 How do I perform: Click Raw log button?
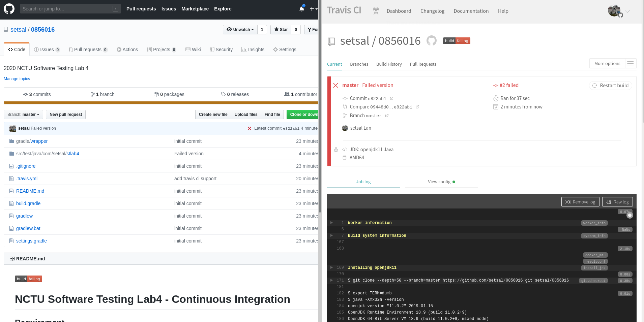617,202
